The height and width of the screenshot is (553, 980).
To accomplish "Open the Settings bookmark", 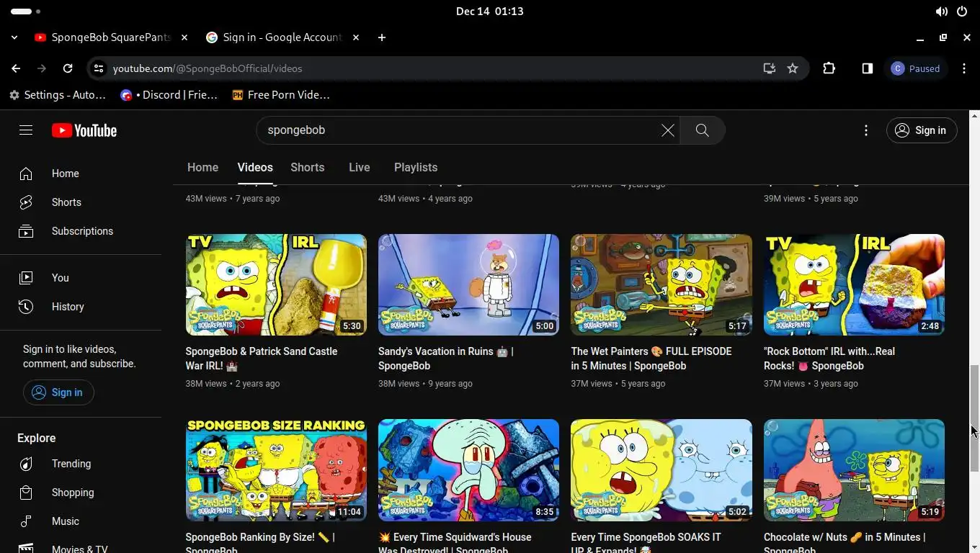I will (58, 95).
